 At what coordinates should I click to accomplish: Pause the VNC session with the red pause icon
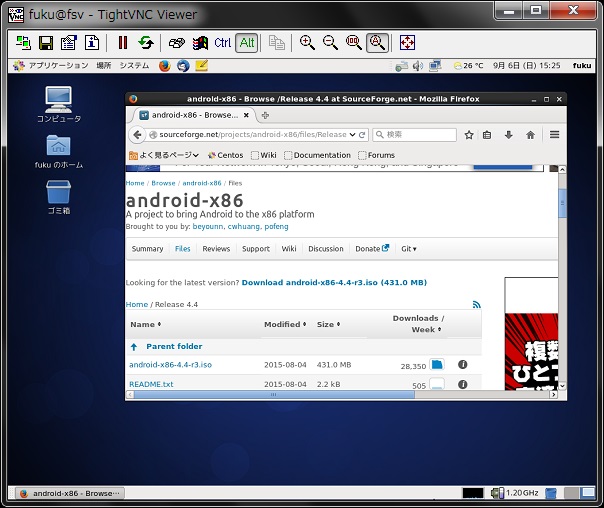tap(123, 42)
